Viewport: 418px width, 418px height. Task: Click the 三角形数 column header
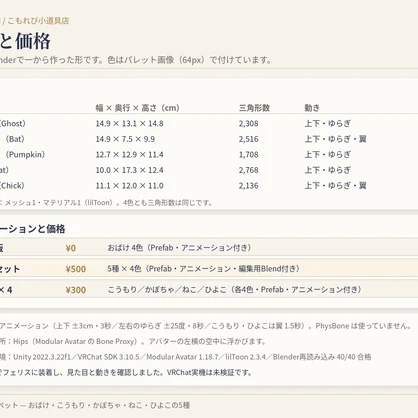pyautogui.click(x=254, y=108)
